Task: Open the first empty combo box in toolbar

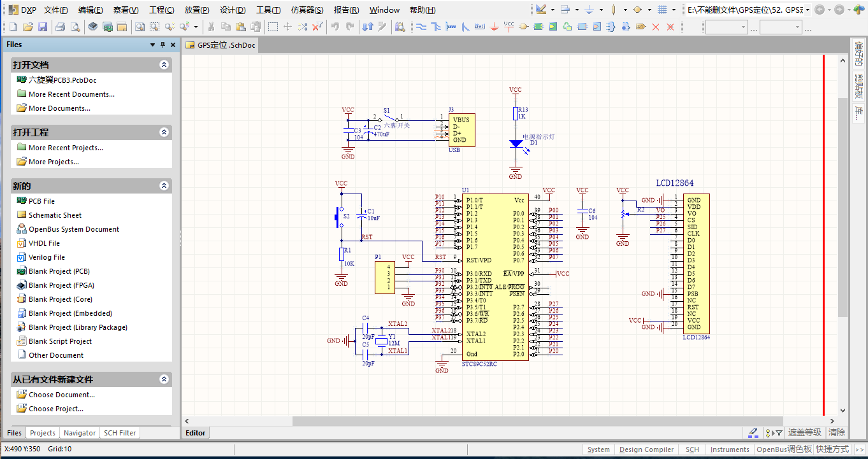Action: tap(727, 27)
